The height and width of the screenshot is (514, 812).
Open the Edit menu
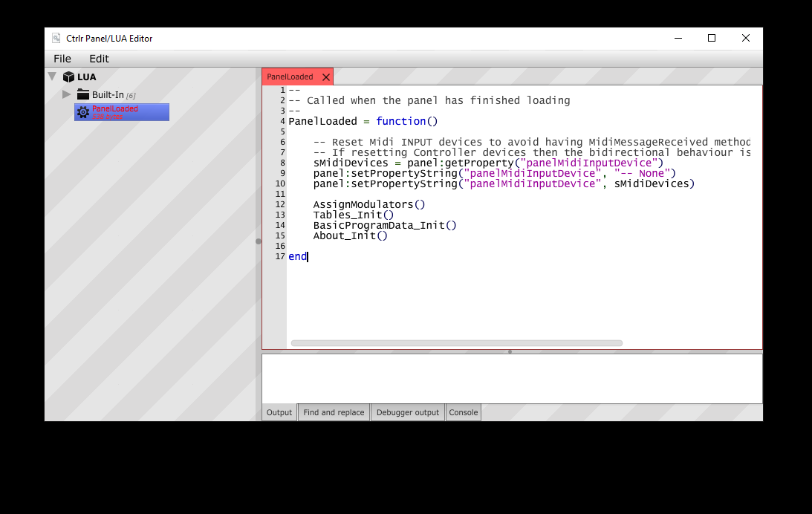click(99, 58)
